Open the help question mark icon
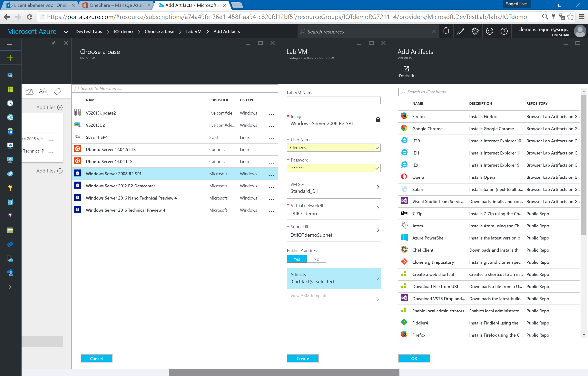This screenshot has height=376, width=588. [504, 31]
